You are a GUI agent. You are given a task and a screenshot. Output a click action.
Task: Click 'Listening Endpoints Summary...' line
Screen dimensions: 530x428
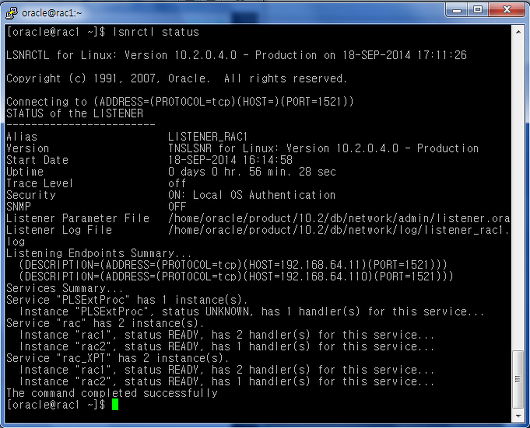click(x=99, y=253)
